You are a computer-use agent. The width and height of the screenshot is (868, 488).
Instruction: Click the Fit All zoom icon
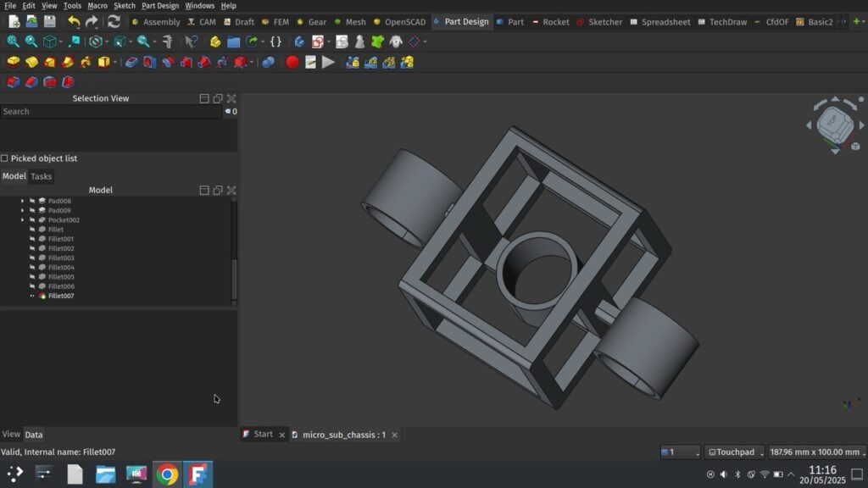(13, 42)
